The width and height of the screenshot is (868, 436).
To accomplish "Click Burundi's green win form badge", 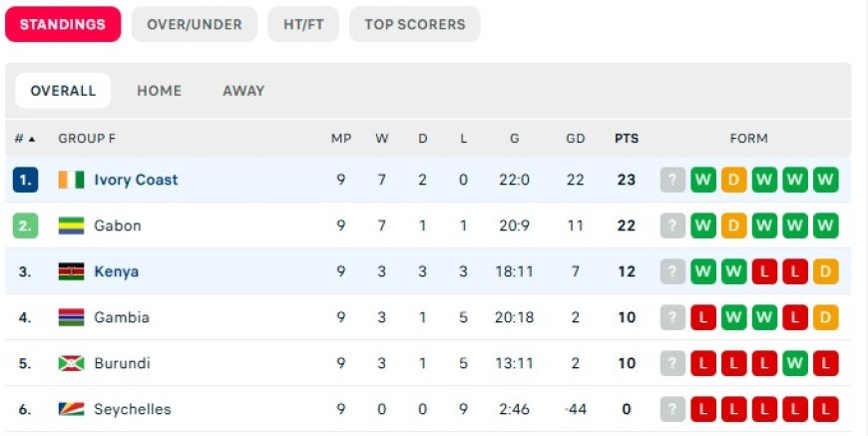I will [795, 363].
